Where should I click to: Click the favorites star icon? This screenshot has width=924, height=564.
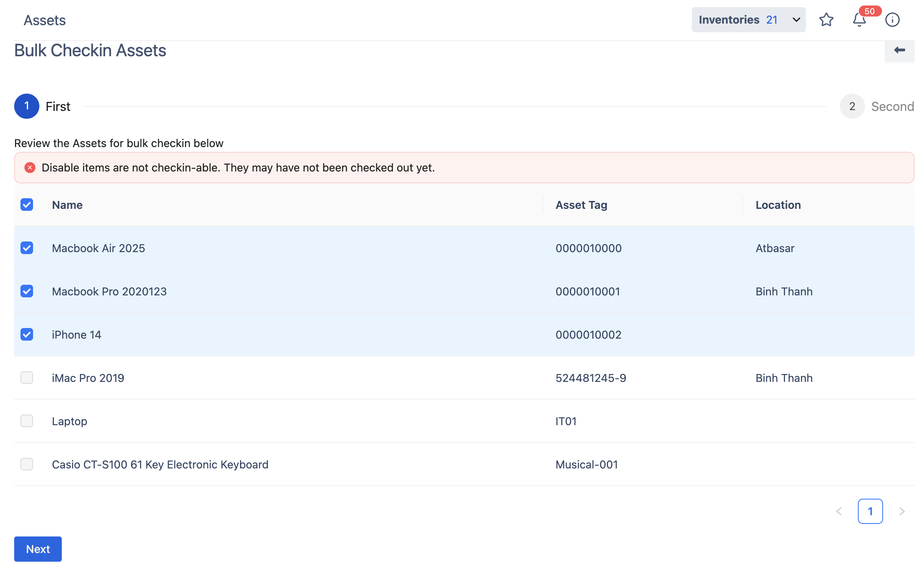(x=826, y=20)
